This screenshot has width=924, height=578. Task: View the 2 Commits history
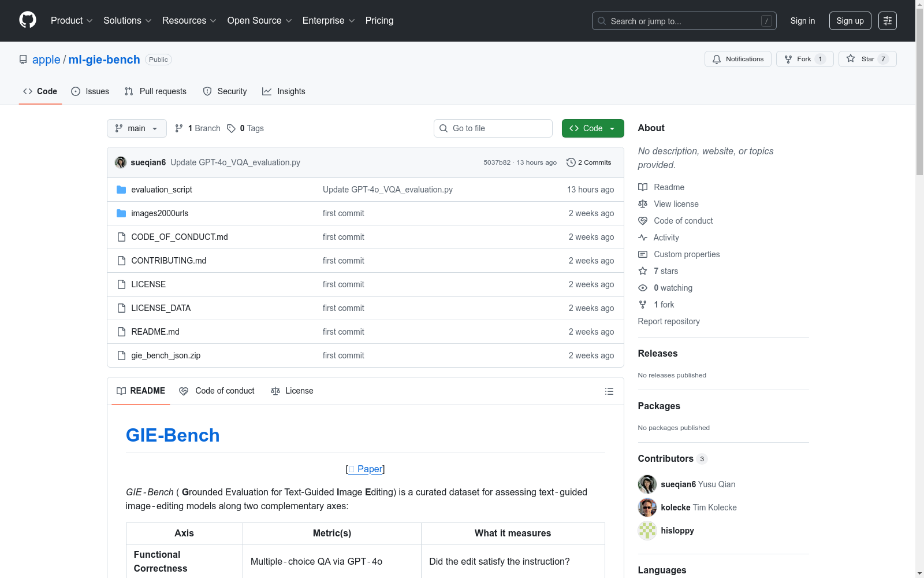589,162
